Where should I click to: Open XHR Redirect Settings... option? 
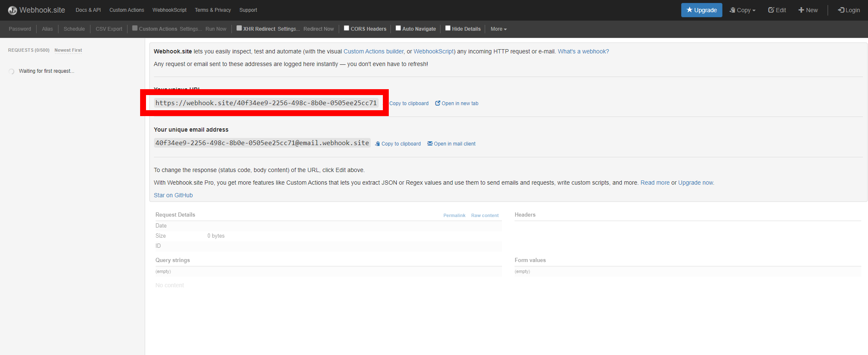[289, 29]
